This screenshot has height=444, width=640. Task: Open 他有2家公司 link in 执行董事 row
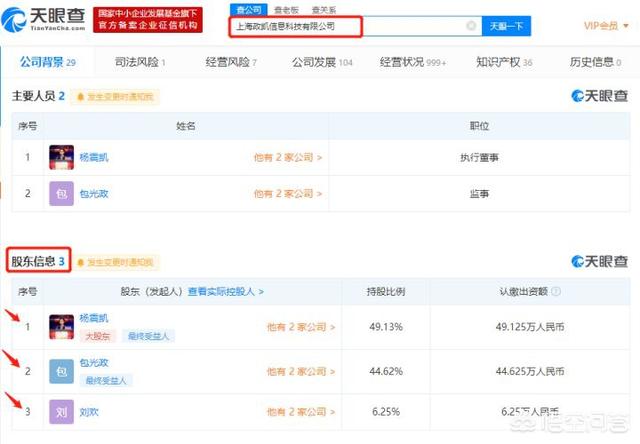288,157
